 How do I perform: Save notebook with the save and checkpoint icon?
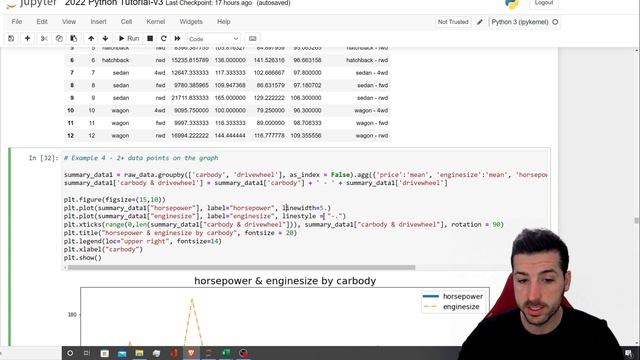[11, 38]
